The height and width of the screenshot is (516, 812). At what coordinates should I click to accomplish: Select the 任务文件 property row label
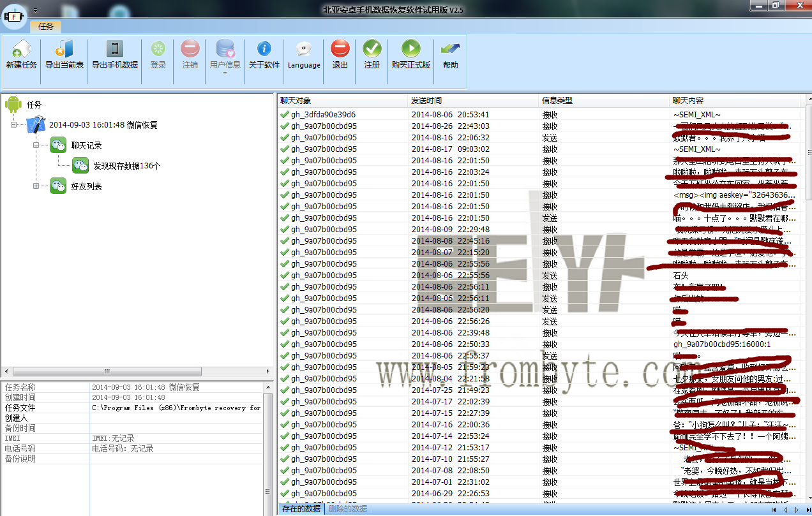pos(20,408)
